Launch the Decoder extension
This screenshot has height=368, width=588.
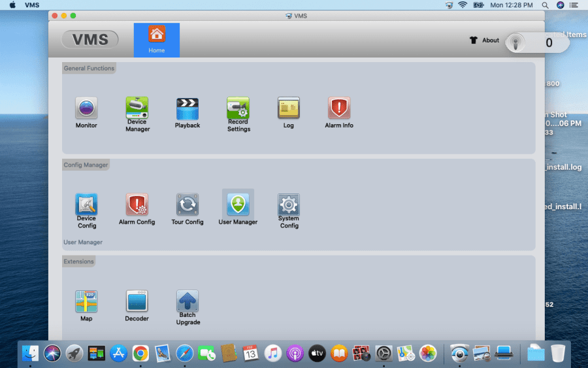137,302
